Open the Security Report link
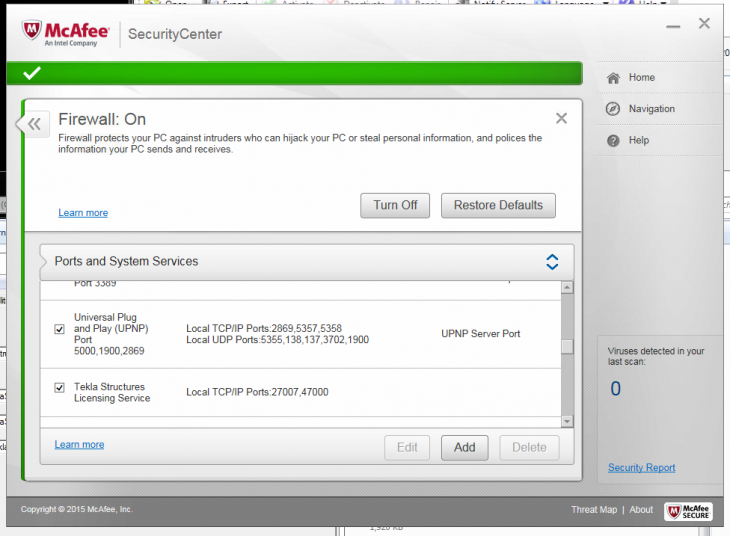The image size is (730, 536). 642,468
